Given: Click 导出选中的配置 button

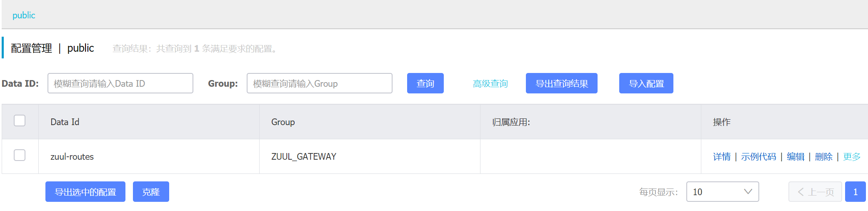Looking at the screenshot, I should [85, 192].
